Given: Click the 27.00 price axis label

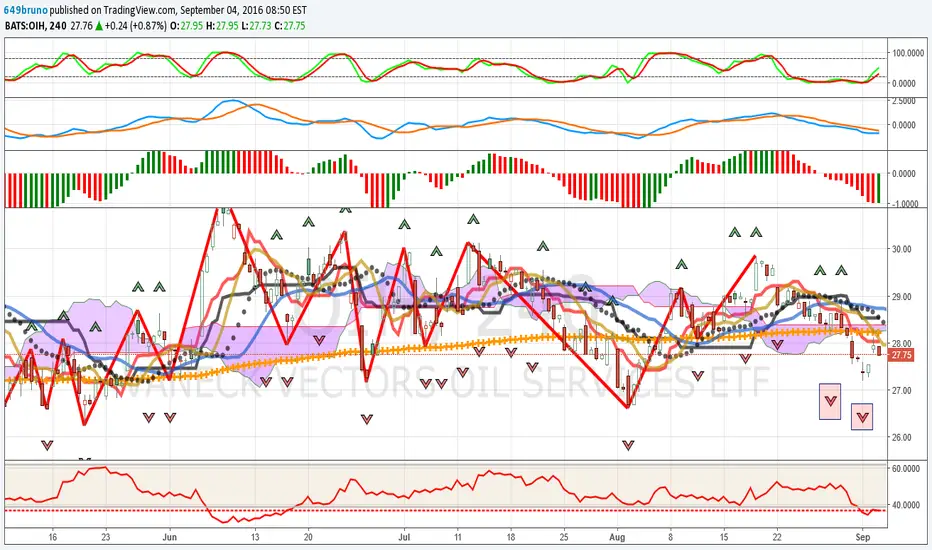Looking at the screenshot, I should tap(902, 390).
